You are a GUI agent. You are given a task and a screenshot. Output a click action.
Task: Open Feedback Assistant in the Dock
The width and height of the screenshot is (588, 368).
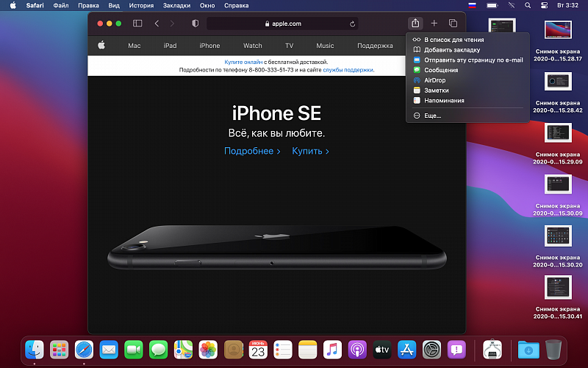[x=456, y=350]
